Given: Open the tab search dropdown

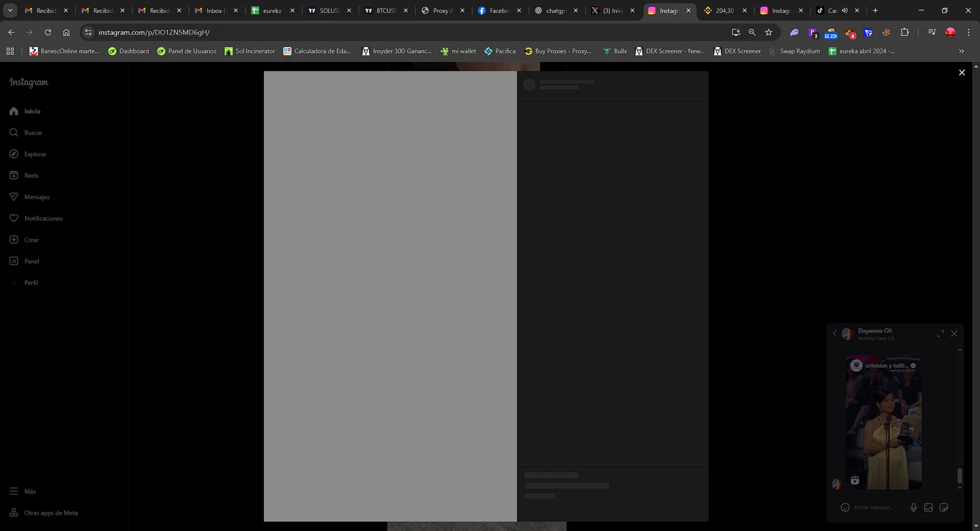Looking at the screenshot, I should [x=10, y=10].
